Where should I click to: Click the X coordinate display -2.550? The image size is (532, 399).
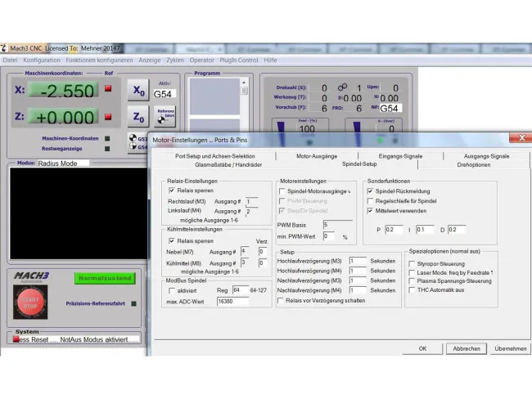click(x=63, y=90)
